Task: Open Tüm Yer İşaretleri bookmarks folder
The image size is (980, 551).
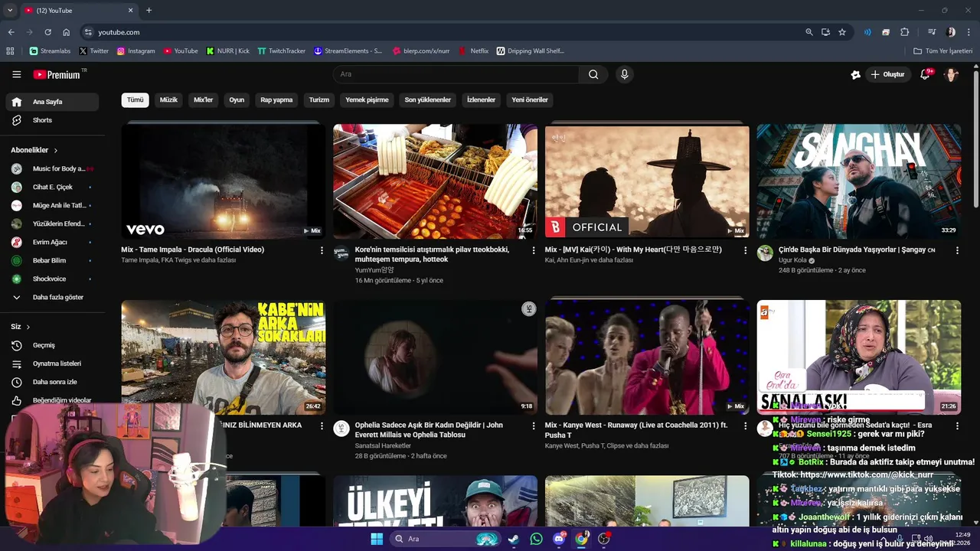Action: [942, 51]
